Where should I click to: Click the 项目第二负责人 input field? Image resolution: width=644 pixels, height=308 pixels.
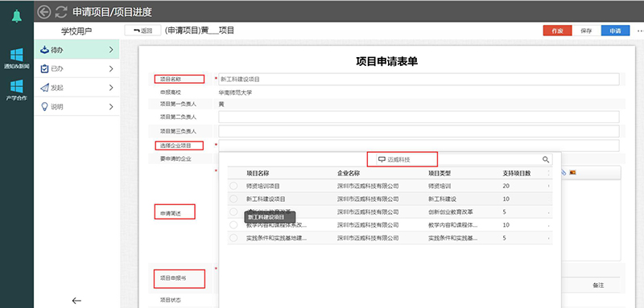[x=419, y=117]
